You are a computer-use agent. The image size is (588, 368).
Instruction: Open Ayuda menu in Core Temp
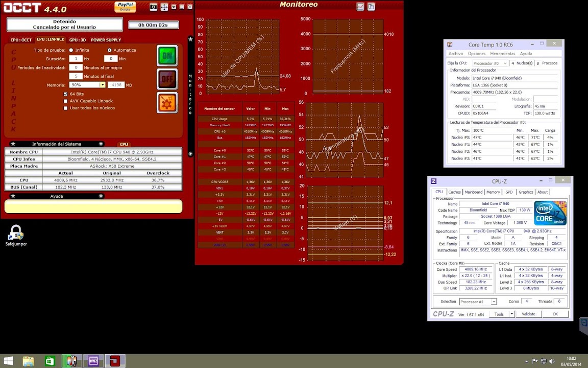[526, 54]
